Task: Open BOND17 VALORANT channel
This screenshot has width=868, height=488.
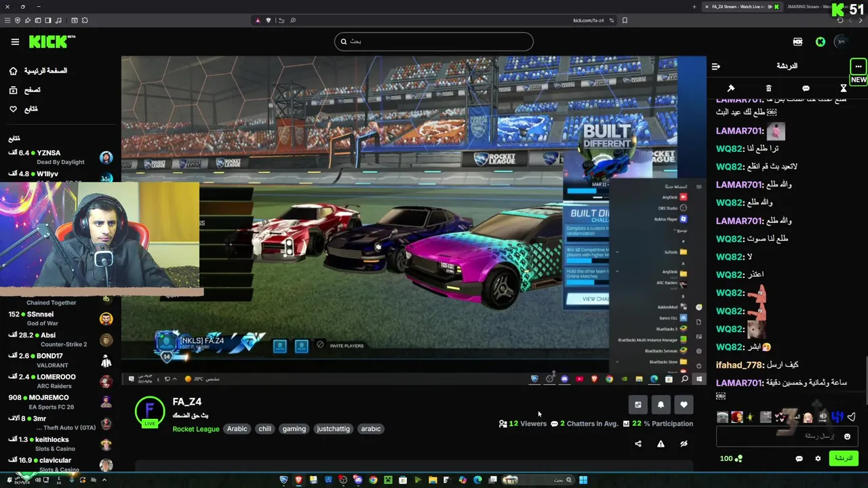Action: tap(60, 361)
